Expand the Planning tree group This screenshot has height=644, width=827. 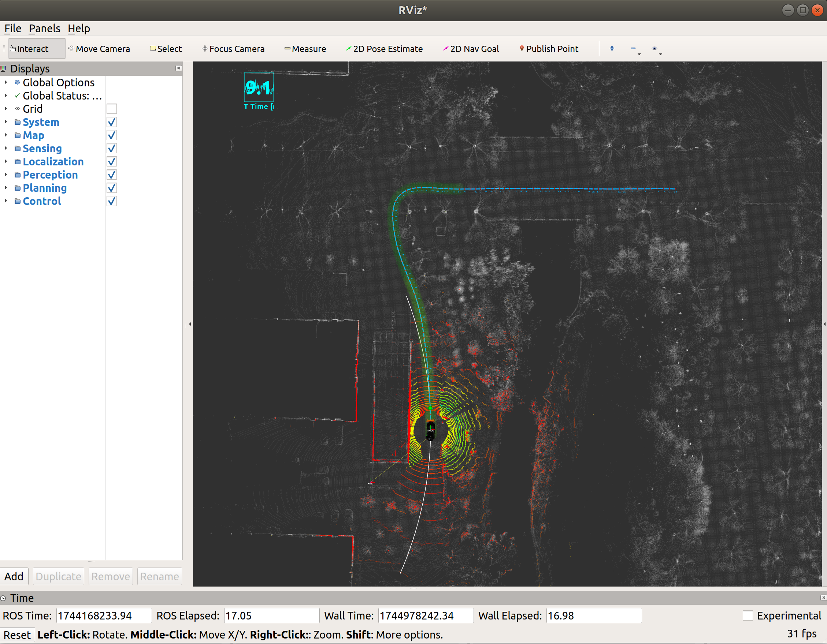coord(6,188)
